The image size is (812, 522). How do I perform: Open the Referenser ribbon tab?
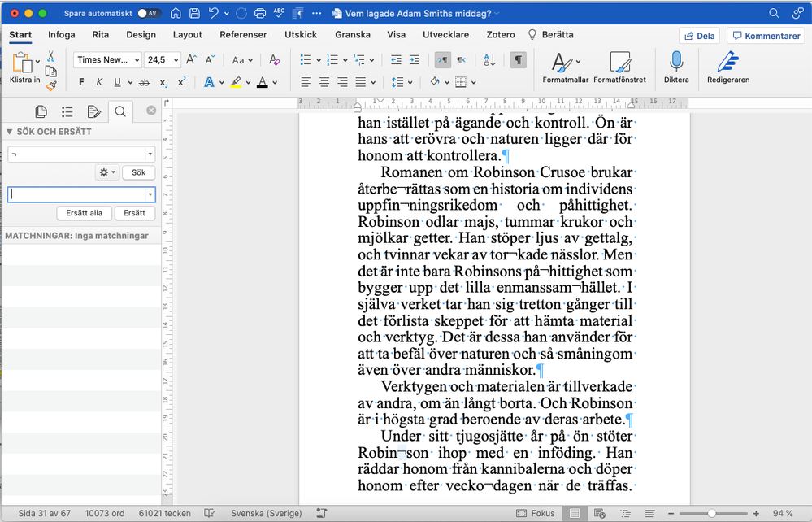coord(243,35)
